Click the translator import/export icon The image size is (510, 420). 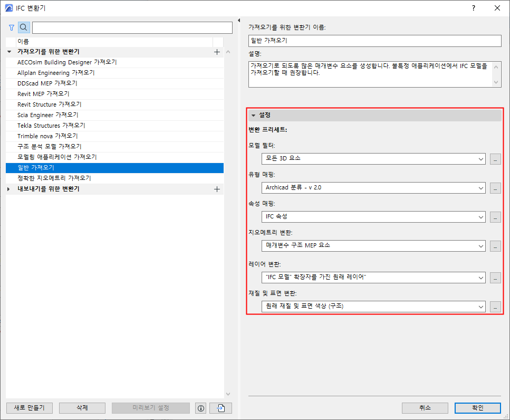click(x=220, y=407)
